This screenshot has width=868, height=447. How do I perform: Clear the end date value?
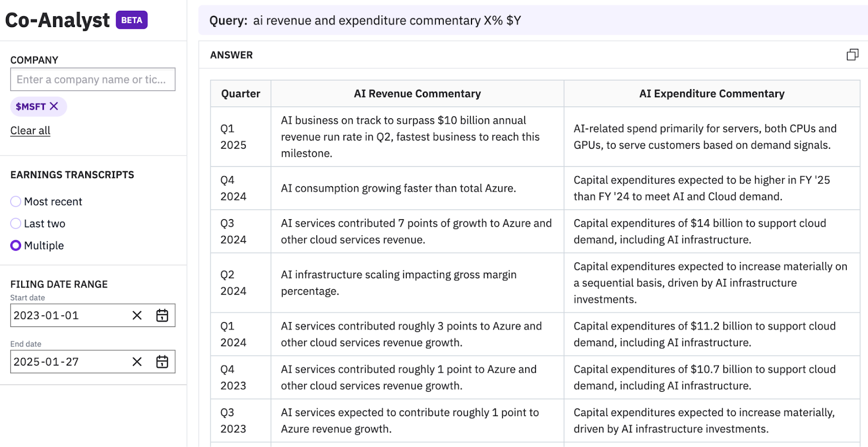pos(137,362)
